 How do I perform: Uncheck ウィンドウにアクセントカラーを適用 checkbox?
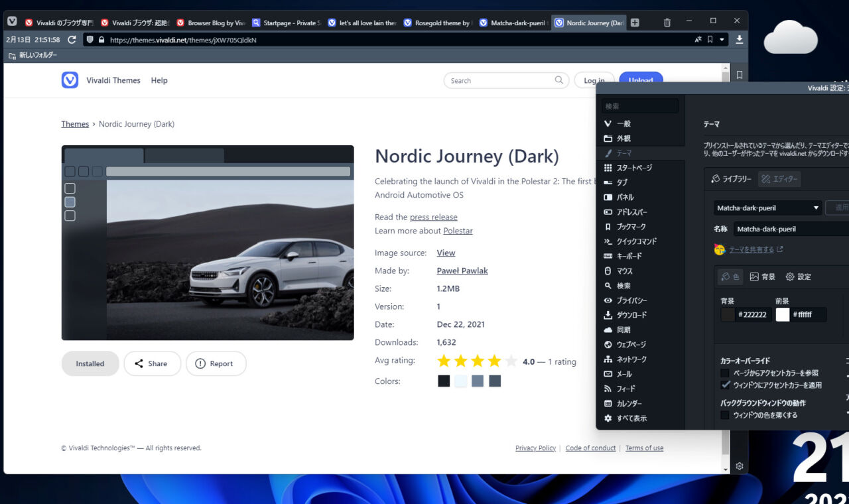click(725, 385)
